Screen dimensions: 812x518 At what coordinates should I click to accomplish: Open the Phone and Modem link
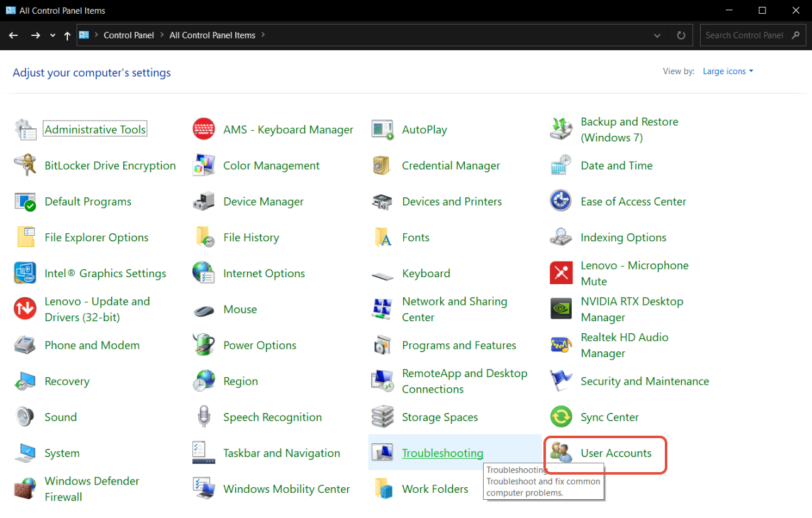tap(92, 345)
